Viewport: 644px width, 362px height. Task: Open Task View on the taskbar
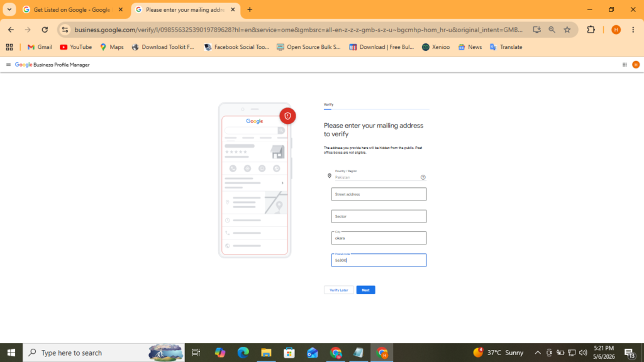tap(196, 353)
